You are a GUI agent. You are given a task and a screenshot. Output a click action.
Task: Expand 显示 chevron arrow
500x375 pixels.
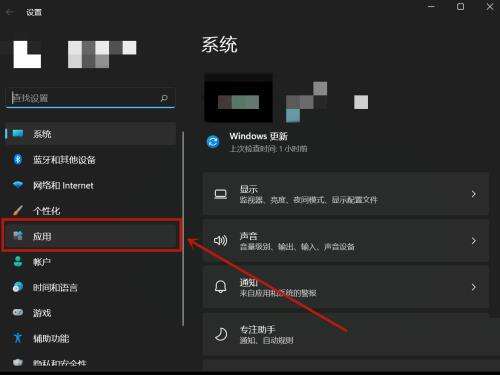(x=474, y=194)
